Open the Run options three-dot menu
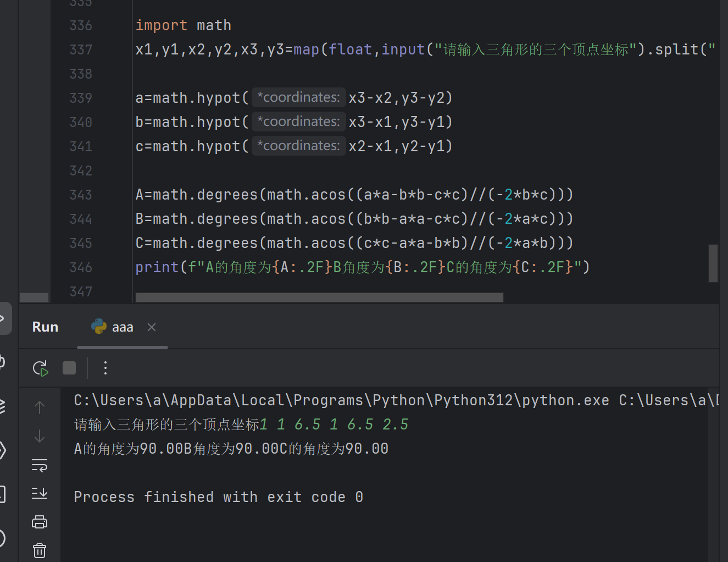Viewport: 728px width, 562px height. point(105,368)
